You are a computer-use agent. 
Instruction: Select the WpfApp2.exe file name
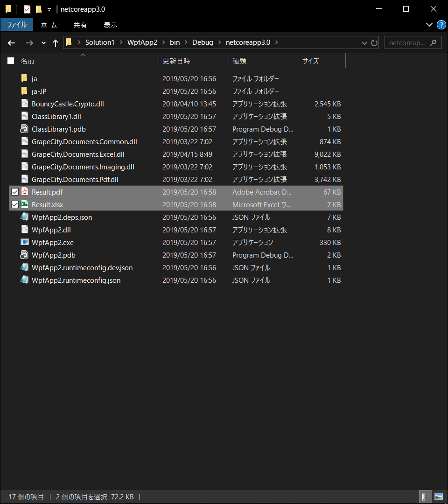point(53,242)
